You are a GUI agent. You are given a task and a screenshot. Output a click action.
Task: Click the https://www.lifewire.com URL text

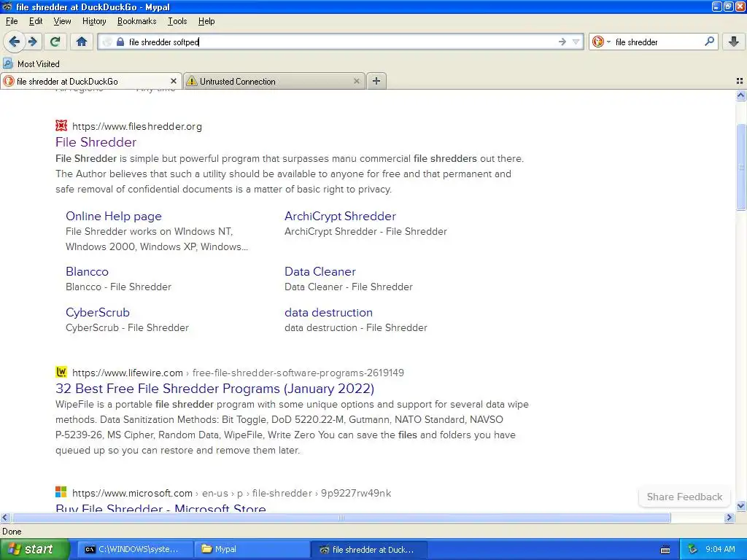coord(127,373)
